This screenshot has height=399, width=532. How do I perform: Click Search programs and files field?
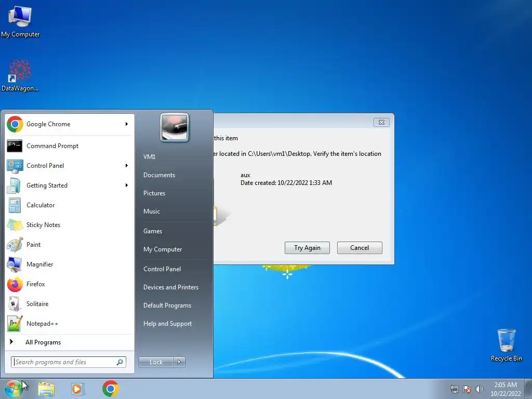tap(69, 362)
